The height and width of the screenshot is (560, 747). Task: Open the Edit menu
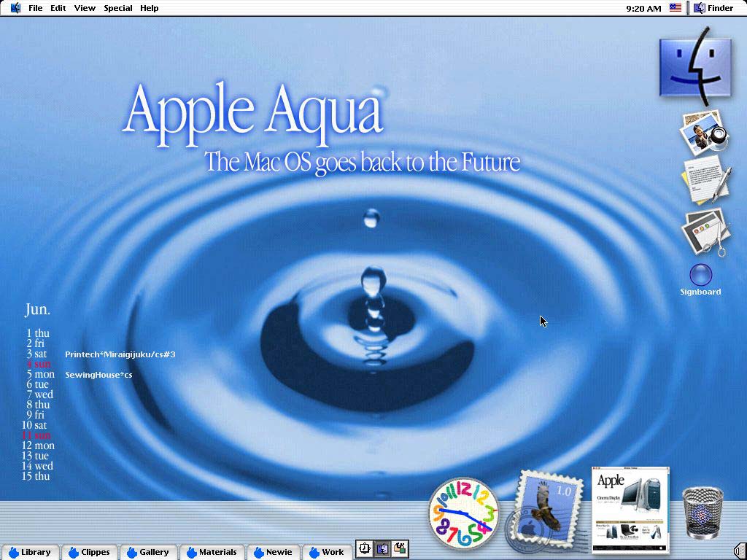[58, 8]
